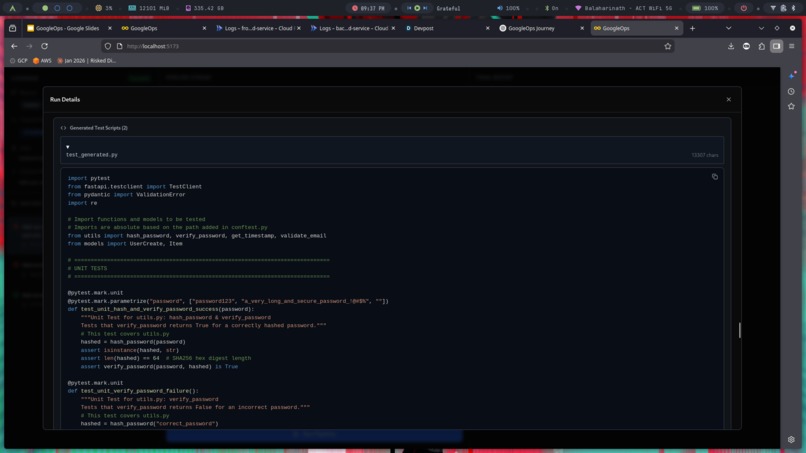Open sidebar settings gear icon
Screen dimensions: 806x453
coord(791,440)
